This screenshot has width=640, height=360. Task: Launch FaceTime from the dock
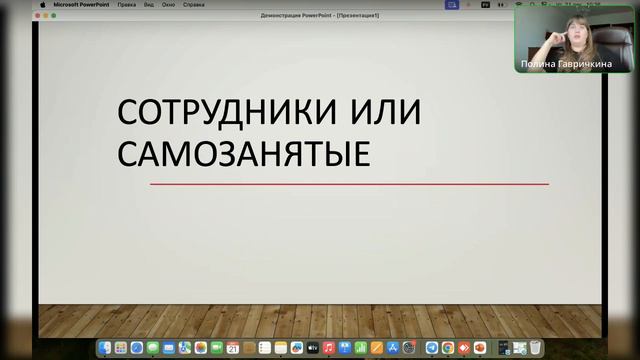click(217, 348)
